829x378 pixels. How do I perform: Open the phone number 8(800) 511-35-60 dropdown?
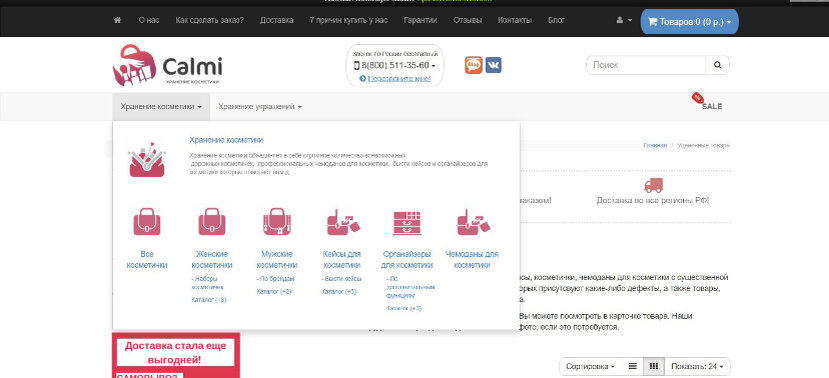tap(394, 66)
